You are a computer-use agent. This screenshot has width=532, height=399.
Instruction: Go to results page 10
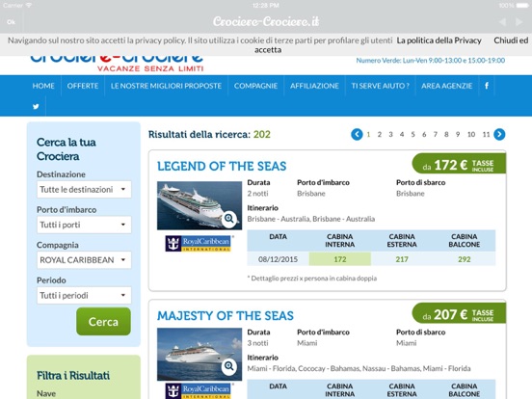point(471,134)
